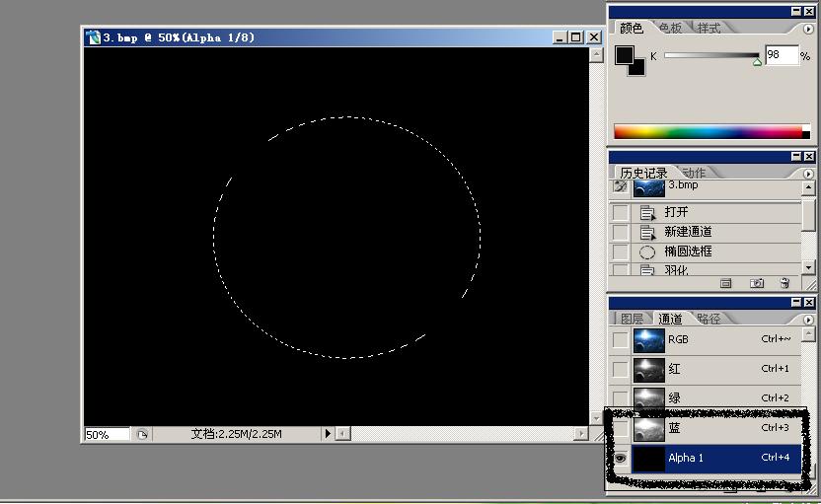
Task: Maximize the 3.bmp document window
Action: point(576,37)
